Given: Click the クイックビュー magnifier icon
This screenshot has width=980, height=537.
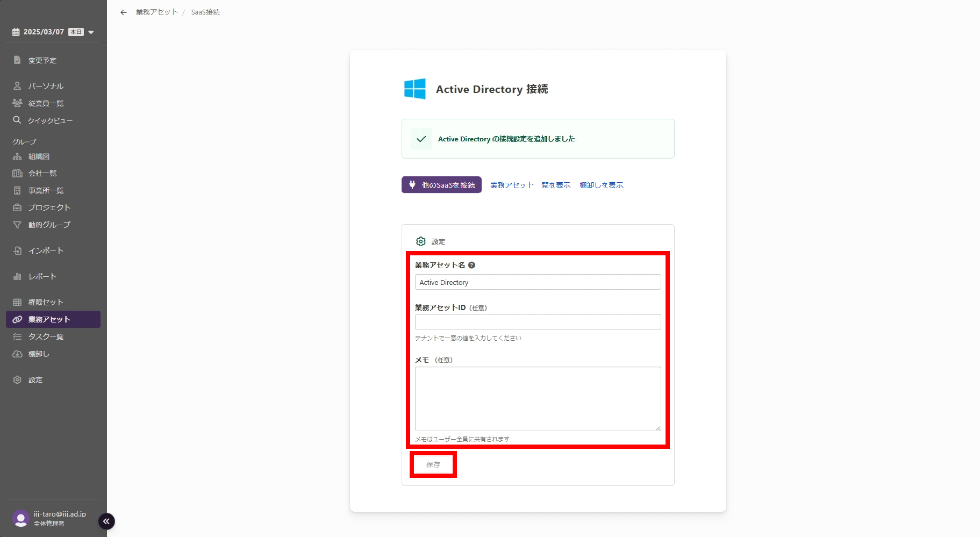Looking at the screenshot, I should click(x=17, y=120).
